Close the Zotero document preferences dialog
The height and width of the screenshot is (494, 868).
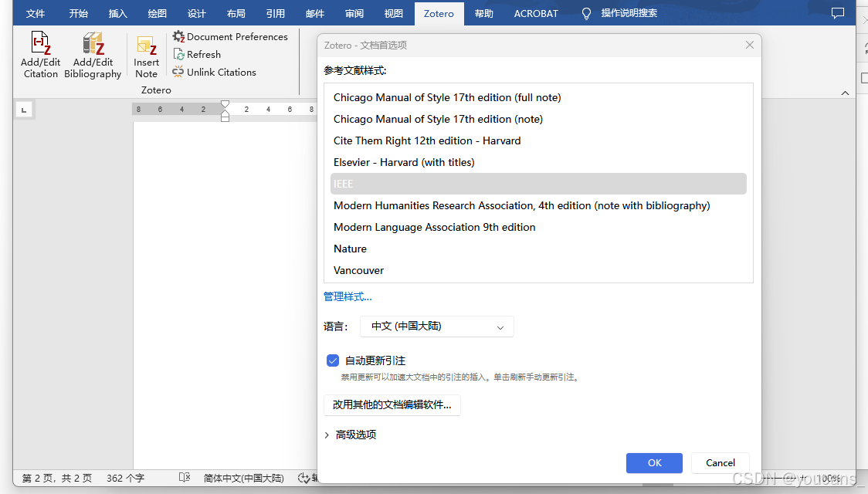point(750,45)
